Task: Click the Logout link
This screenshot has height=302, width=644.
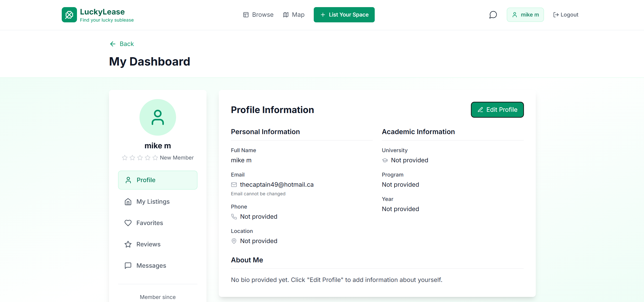Action: click(x=566, y=15)
